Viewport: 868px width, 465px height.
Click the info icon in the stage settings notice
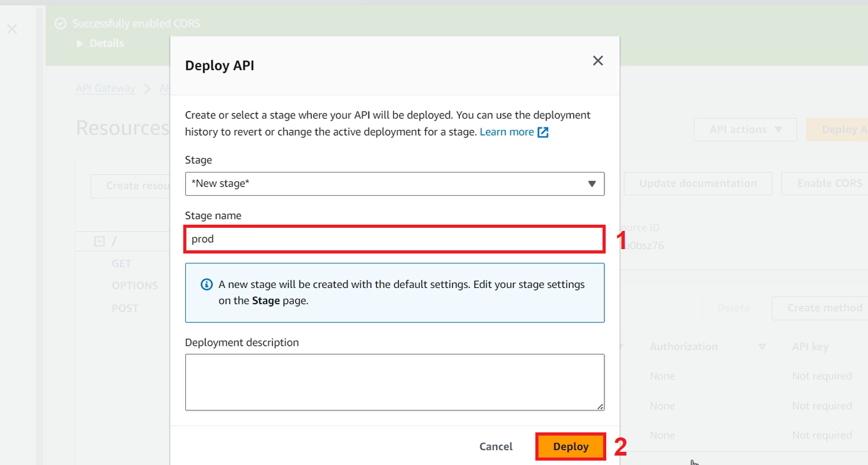(x=206, y=284)
